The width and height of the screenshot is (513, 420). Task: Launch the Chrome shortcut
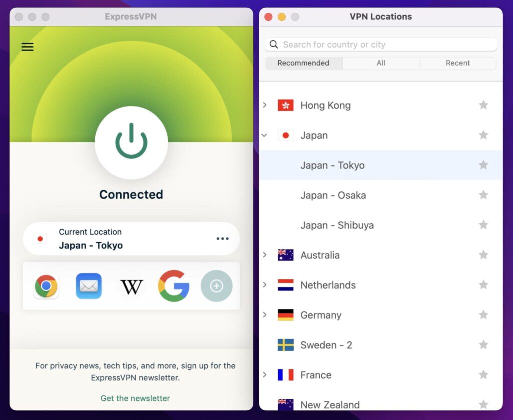pos(46,286)
